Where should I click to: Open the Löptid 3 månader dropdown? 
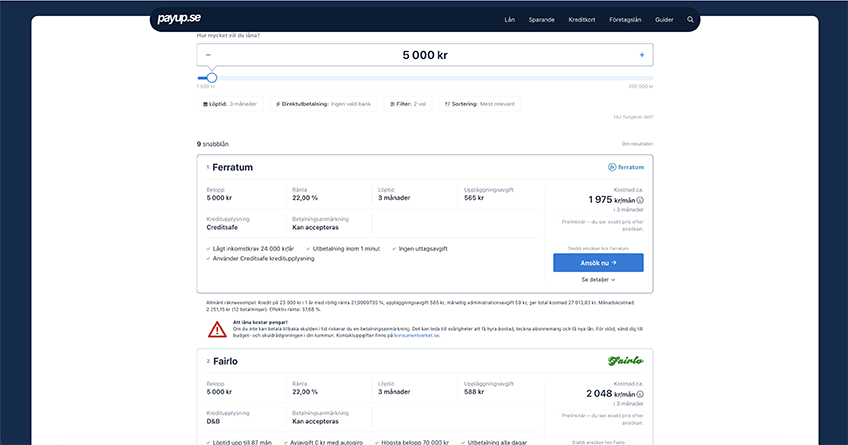click(232, 104)
